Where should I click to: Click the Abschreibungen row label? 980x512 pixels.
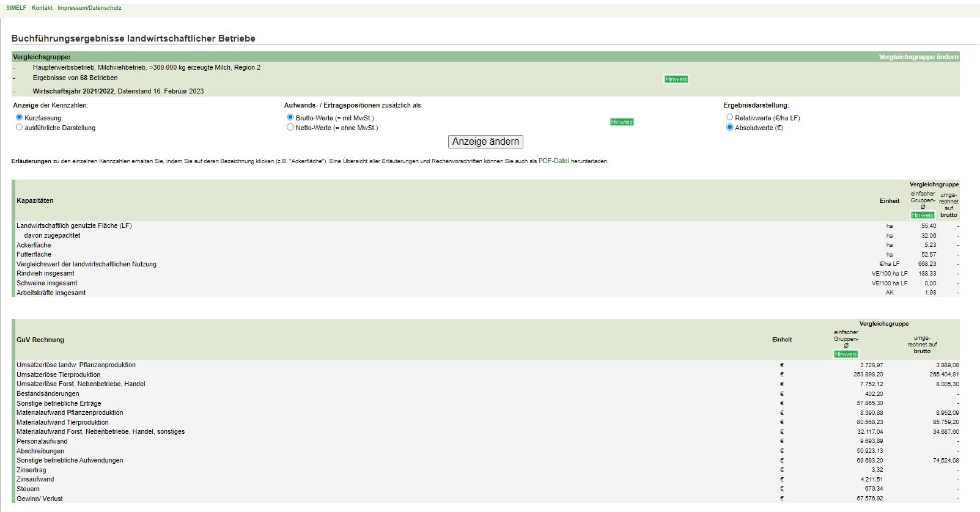pyautogui.click(x=40, y=451)
